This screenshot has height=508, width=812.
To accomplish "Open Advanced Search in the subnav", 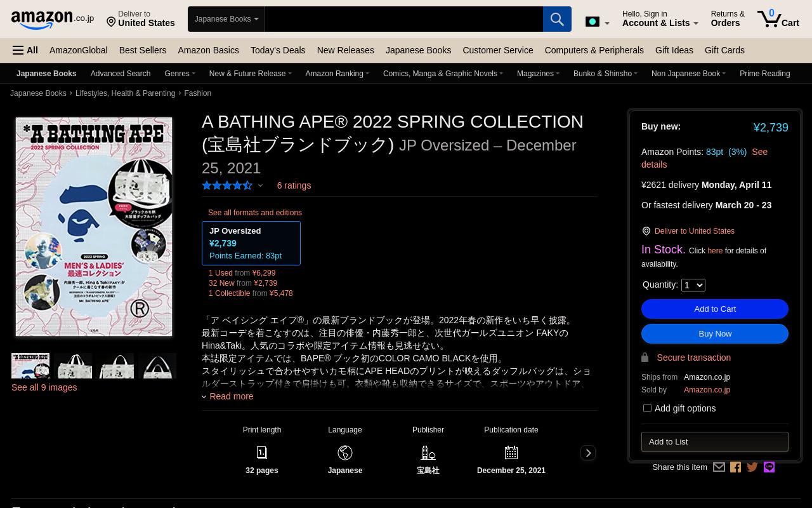I will (121, 74).
